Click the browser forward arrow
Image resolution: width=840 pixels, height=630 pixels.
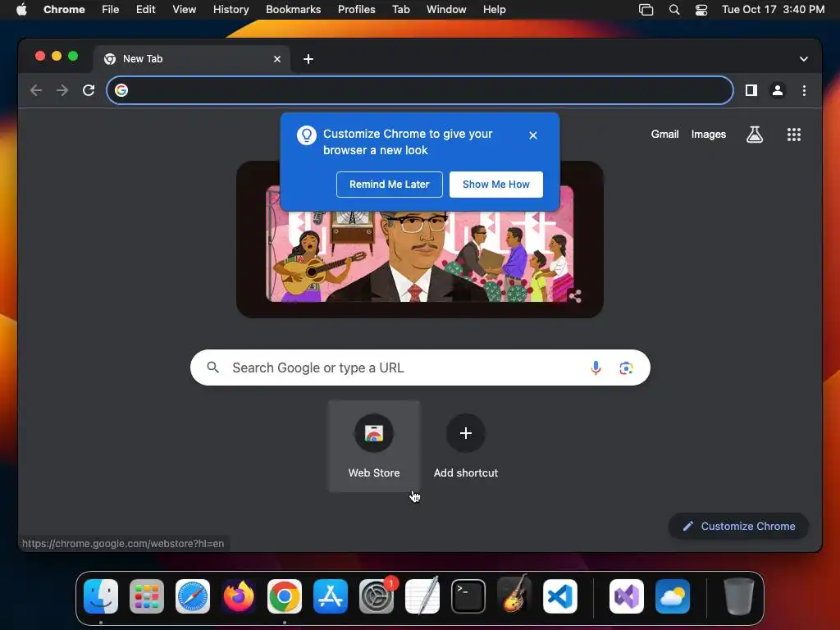[62, 90]
